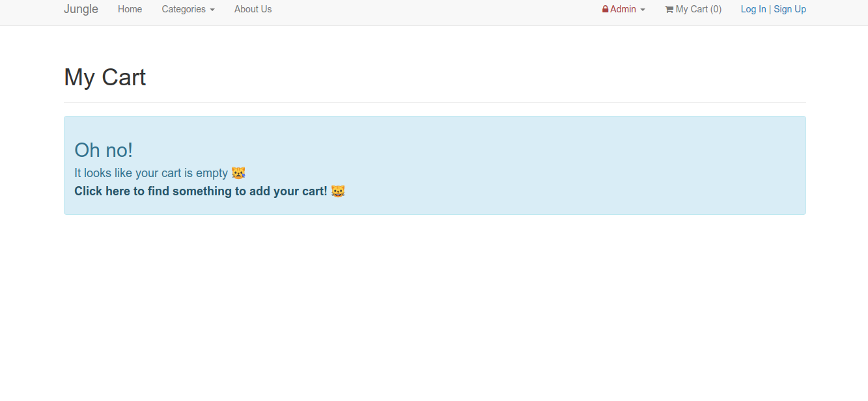Screen dimensions: 868x401
Task: Click 'It looks like your cart is empty' text
Action: [151, 173]
